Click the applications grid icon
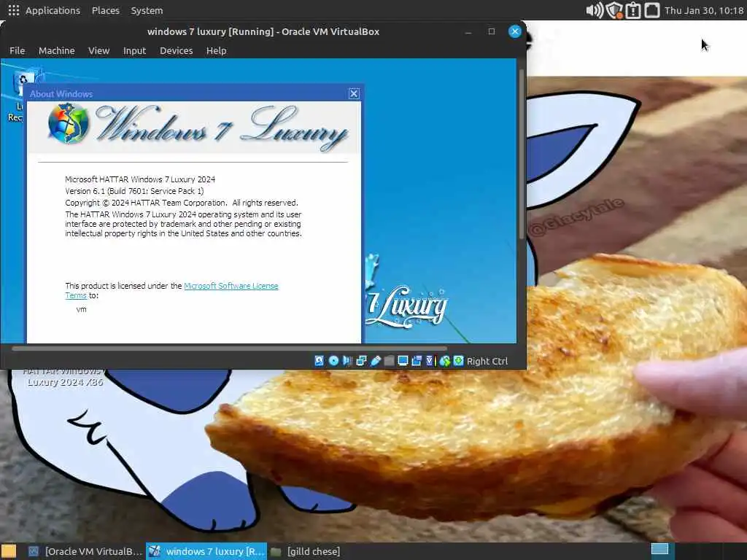Viewport: 747px width, 560px height. pos(13,10)
